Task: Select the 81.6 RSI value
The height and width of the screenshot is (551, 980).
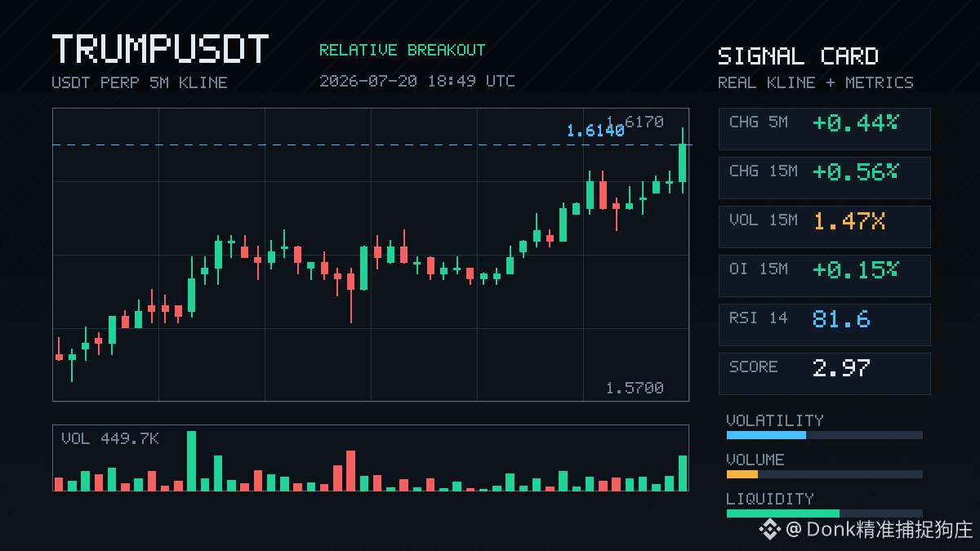Action: coord(841,318)
